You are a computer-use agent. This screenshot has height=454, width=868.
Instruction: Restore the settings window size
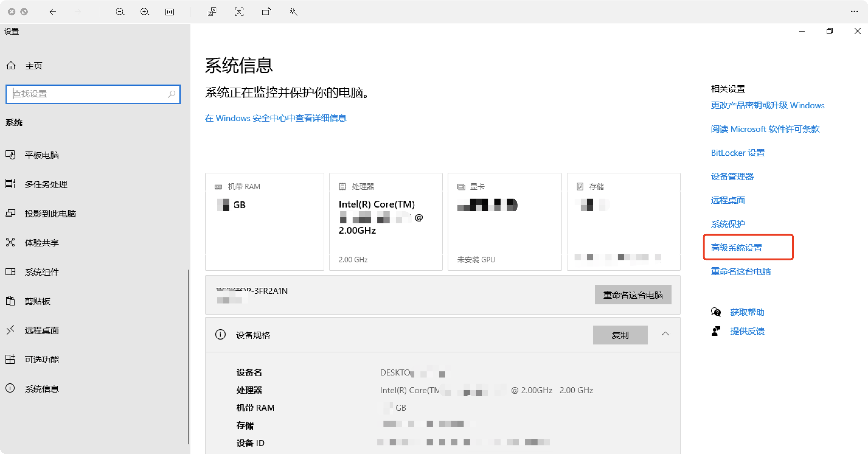[829, 31]
